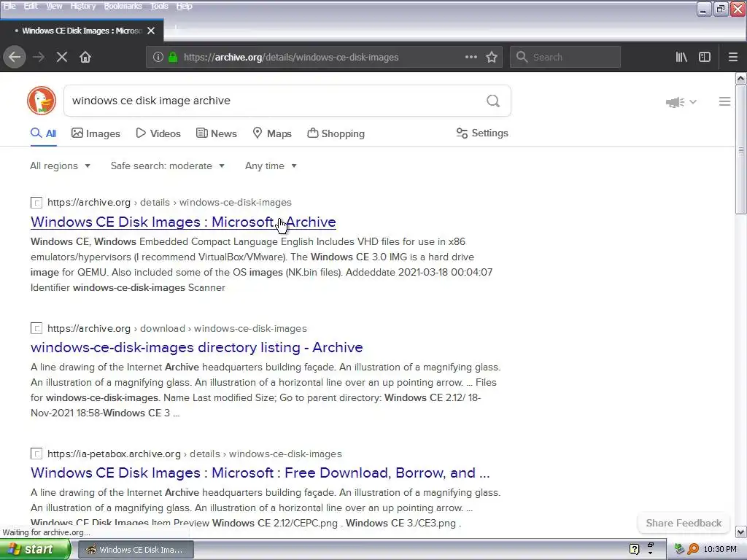This screenshot has width=747, height=560.
Task: Click favicon of first archive.org result
Action: [36, 203]
